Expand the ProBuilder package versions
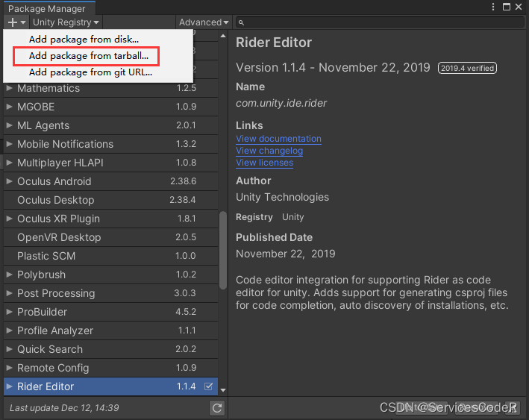The width and height of the screenshot is (529, 420). pyautogui.click(x=10, y=312)
